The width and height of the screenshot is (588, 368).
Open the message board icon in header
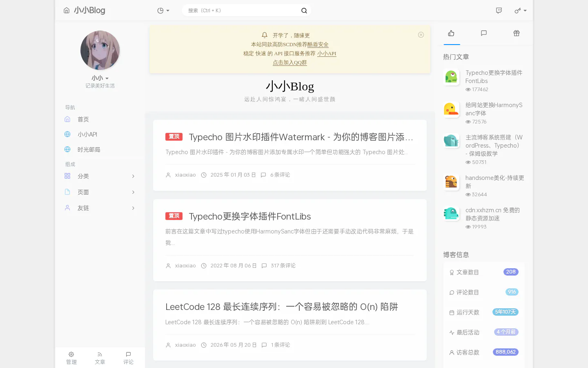point(499,11)
